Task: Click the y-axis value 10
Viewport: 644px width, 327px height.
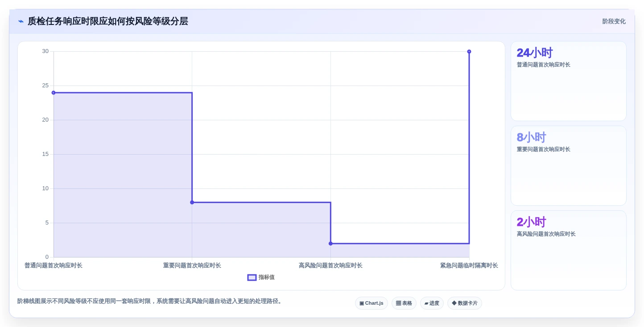Action: [x=45, y=188]
